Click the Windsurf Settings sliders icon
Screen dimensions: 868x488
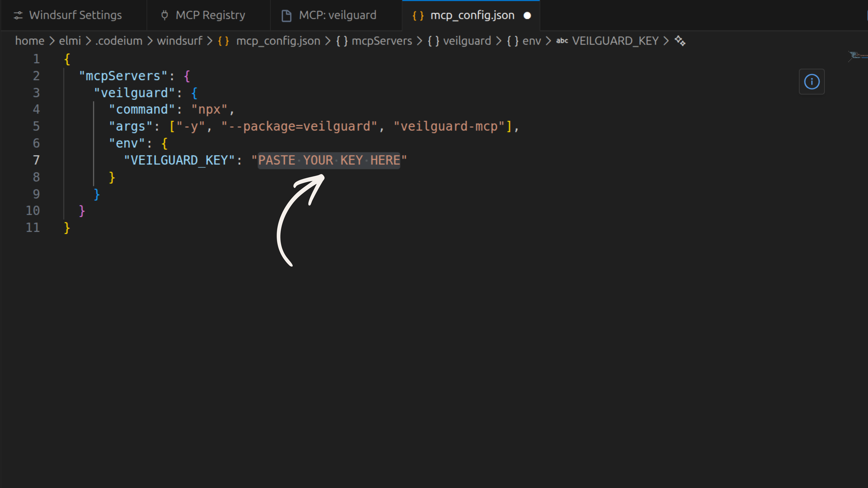18,15
